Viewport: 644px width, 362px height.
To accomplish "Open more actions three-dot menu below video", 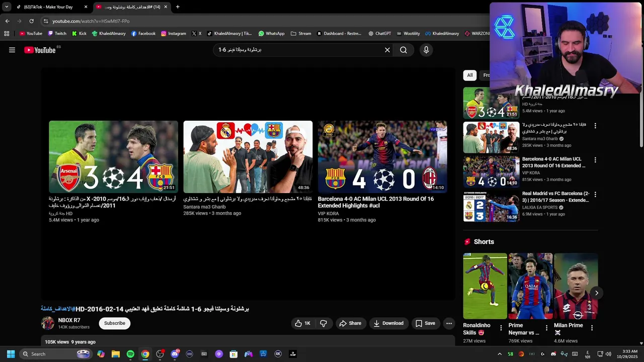I will coord(449,323).
